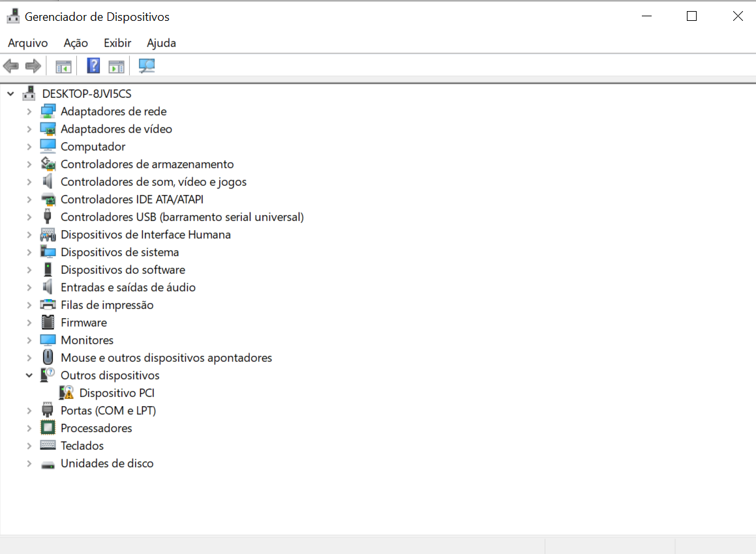
Task: Click the Forward arrow toolbar icon
Action: (33, 66)
